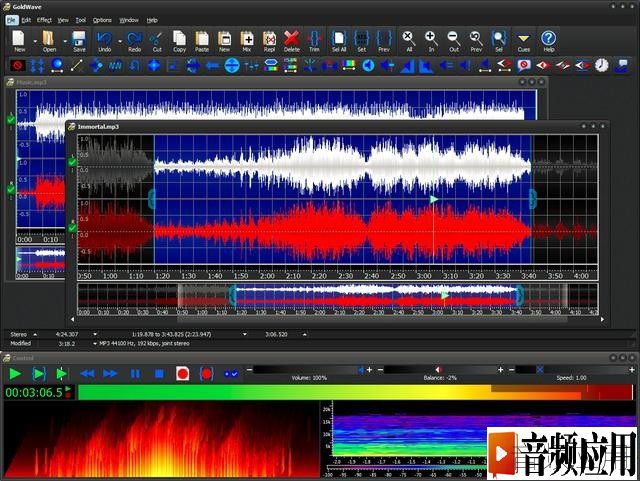640x481 pixels.
Task: Cut the selection using scissors icon
Action: pyautogui.click(x=157, y=41)
